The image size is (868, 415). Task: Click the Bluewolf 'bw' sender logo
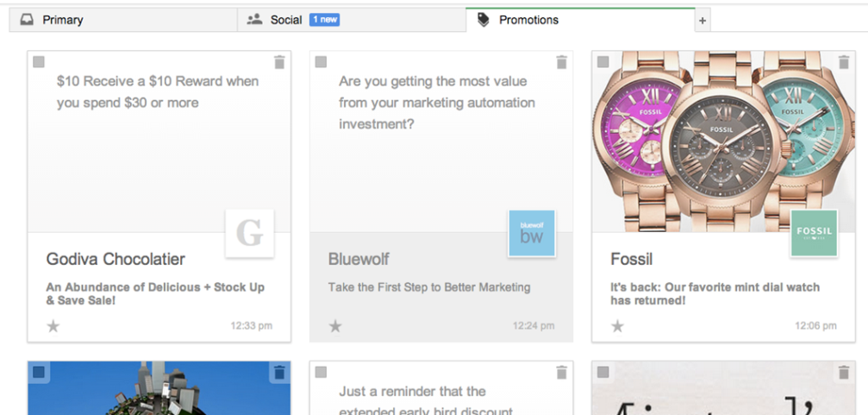tap(532, 233)
